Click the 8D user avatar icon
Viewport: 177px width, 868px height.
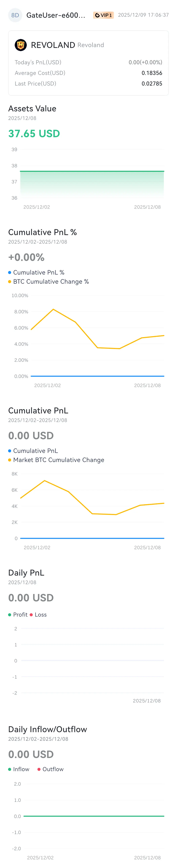pos(15,15)
